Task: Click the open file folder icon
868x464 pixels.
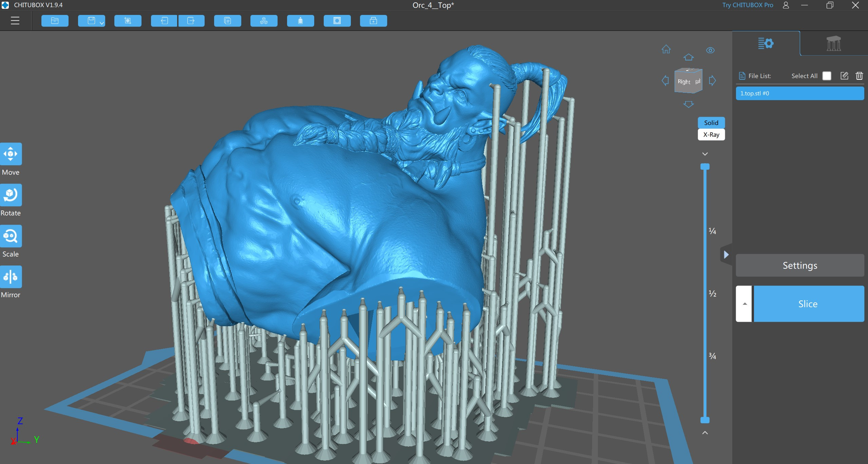Action: click(55, 21)
